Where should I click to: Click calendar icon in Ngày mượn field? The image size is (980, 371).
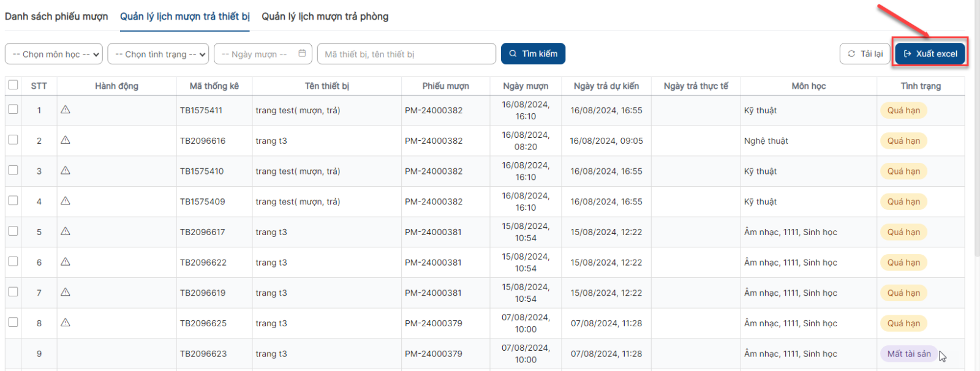302,54
